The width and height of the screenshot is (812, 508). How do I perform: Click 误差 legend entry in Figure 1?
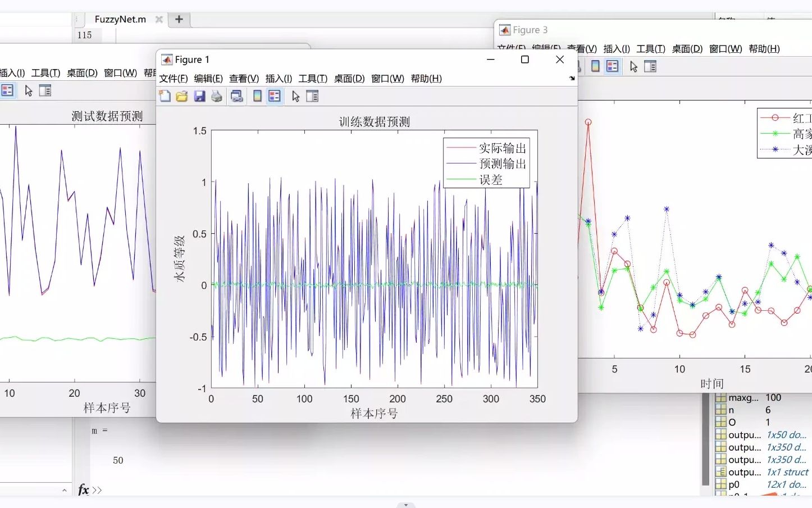pos(475,179)
